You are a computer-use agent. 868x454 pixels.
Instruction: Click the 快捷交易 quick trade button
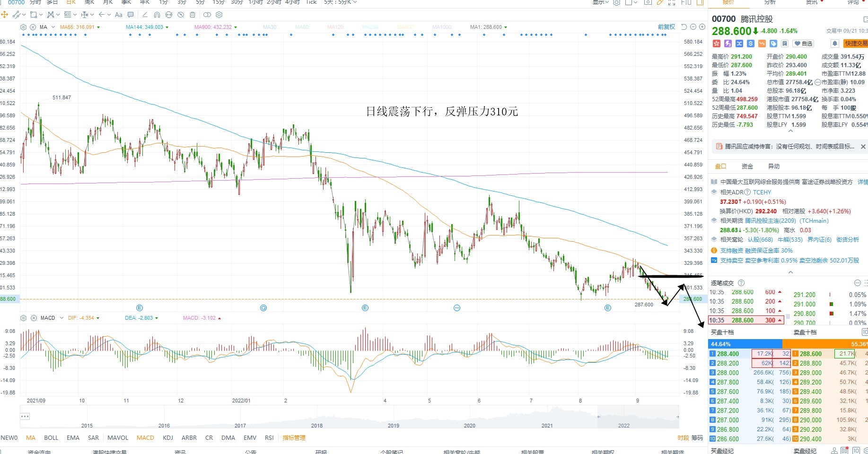[x=856, y=44]
